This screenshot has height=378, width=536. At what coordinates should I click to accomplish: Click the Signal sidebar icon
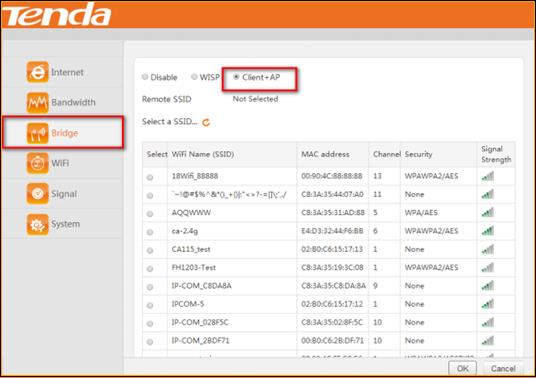[37, 193]
